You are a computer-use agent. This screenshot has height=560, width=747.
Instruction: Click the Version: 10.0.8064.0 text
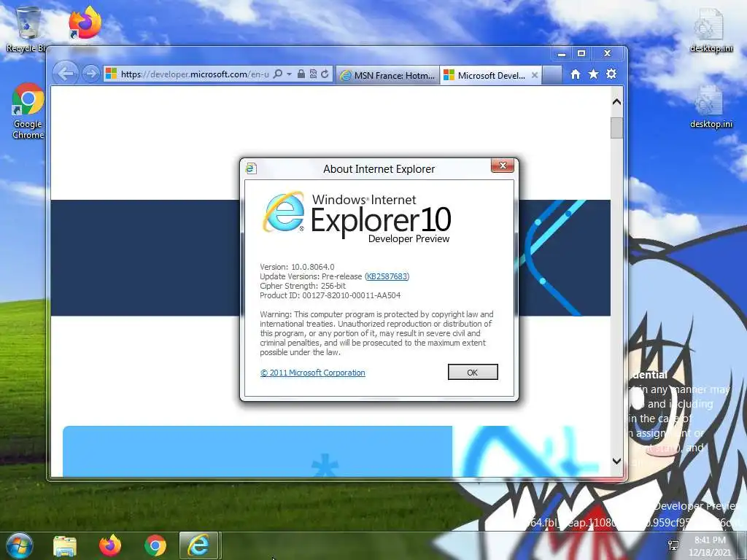297,267
